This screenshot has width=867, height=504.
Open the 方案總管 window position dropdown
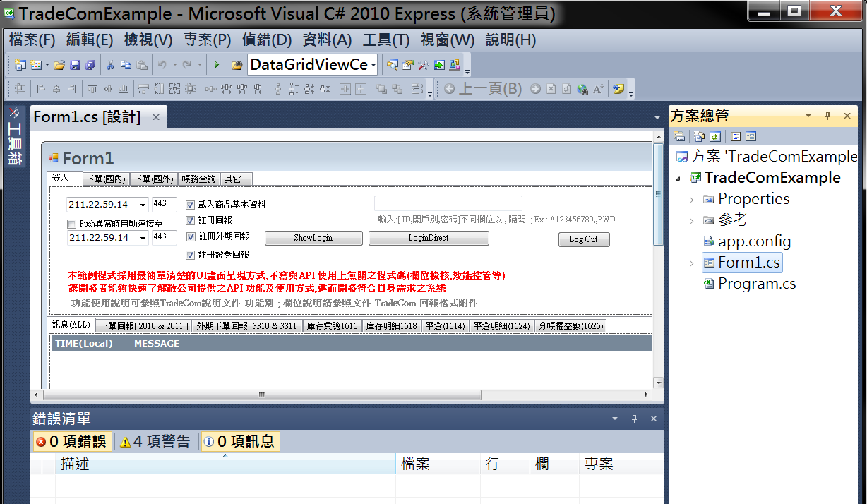pyautogui.click(x=808, y=116)
